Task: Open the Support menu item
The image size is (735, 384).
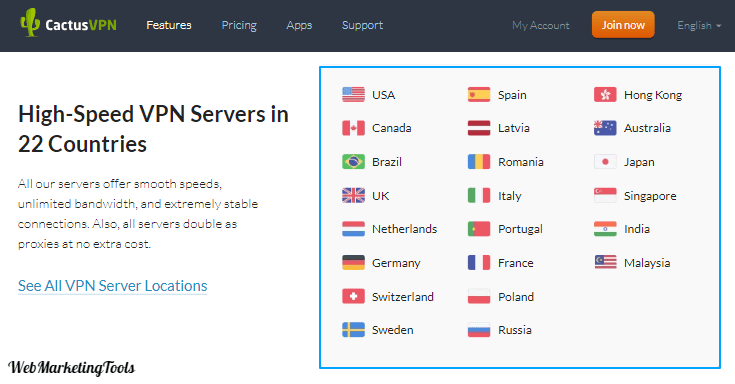Action: [362, 25]
